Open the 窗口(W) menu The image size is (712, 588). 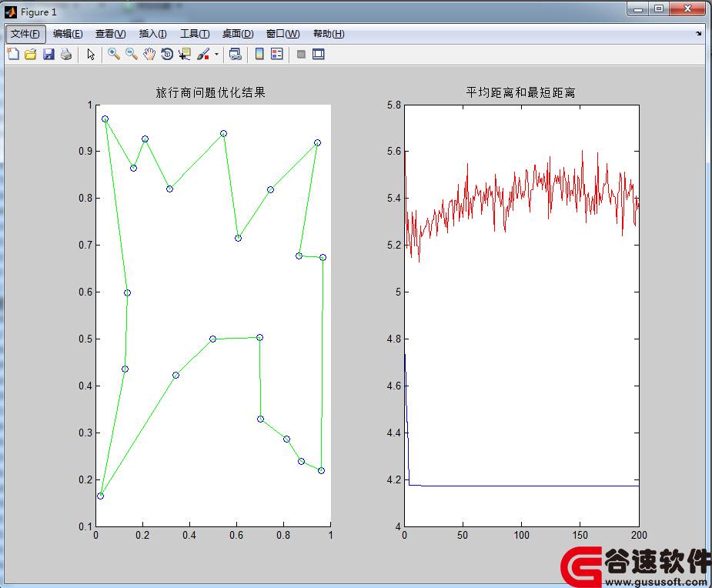pos(283,34)
